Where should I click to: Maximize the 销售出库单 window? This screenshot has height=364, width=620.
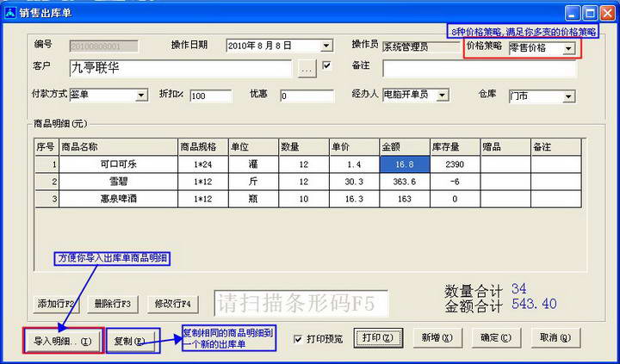click(x=590, y=13)
